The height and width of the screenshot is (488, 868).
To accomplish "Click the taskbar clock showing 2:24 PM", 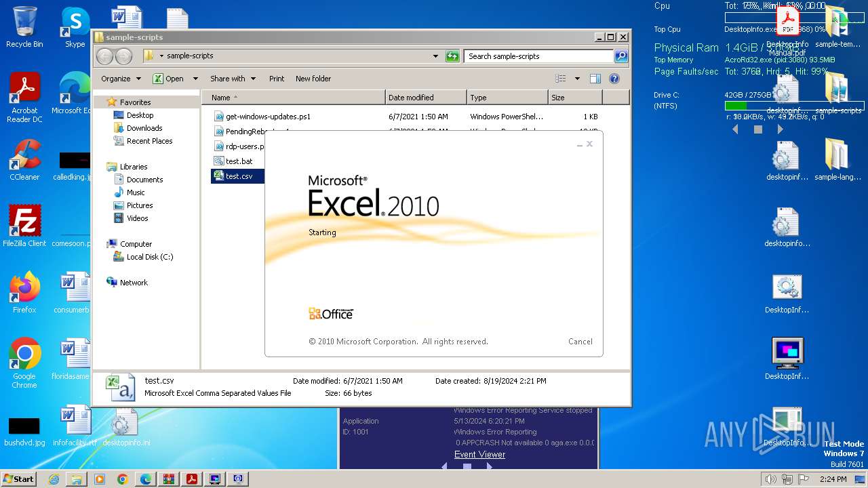I will tap(833, 479).
